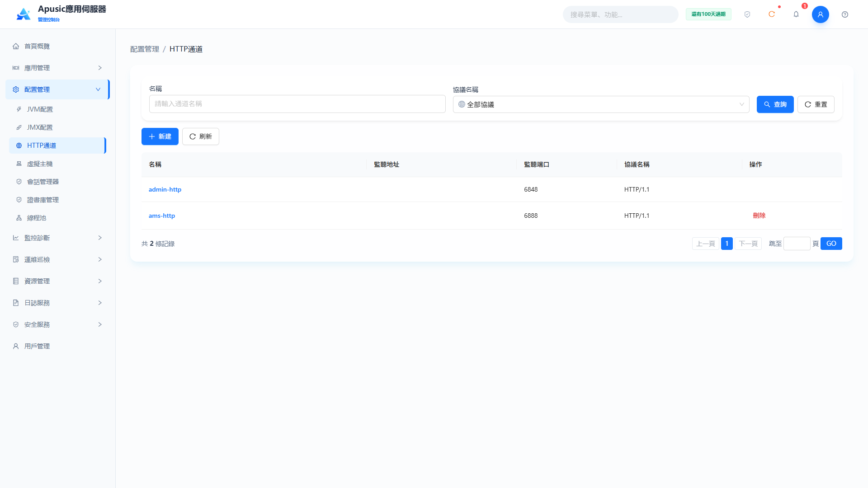Viewport: 868px width, 488px height.
Task: Open the 全部協議 protocol dropdown
Action: 601,104
